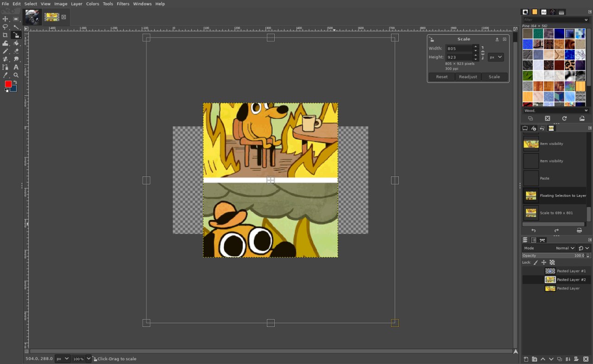Select the Move tool in the toolbox
The height and width of the screenshot is (364, 593).
coord(6,19)
